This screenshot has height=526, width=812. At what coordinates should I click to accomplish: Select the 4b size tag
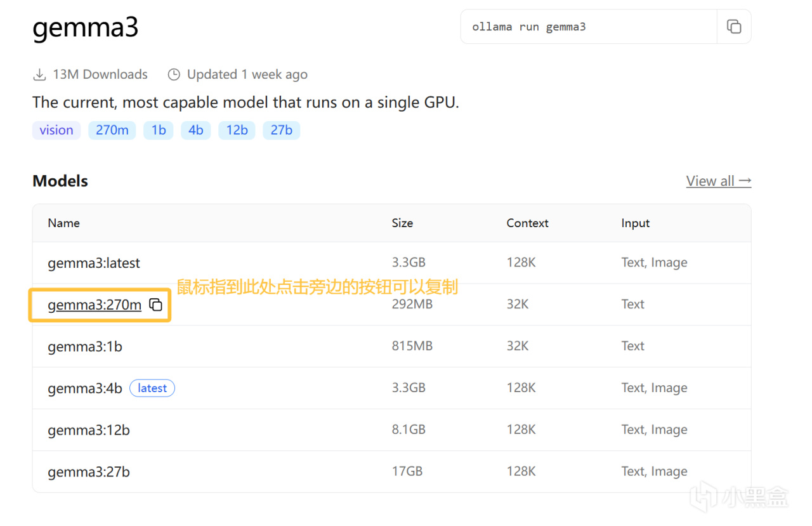[x=195, y=130]
